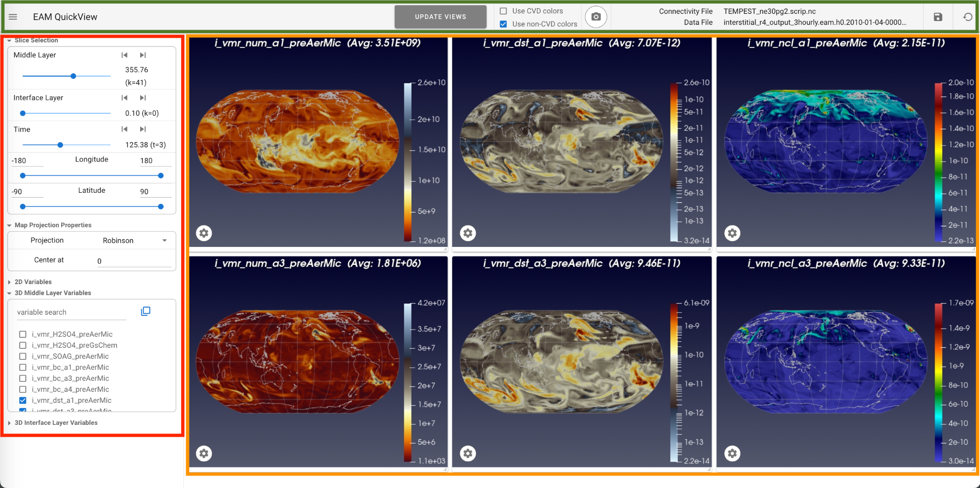Click the Interface Layer slider handle
This screenshot has height=488, width=980.
[x=22, y=113]
